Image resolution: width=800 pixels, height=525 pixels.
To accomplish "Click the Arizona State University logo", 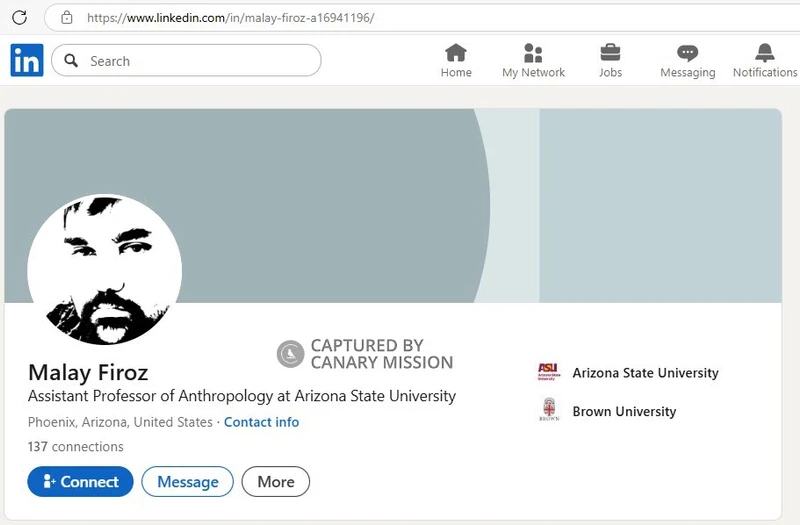I will point(548,372).
